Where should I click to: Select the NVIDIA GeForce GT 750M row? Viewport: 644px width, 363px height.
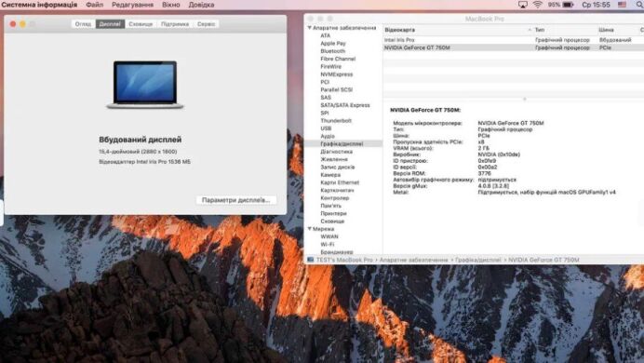pyautogui.click(x=514, y=48)
